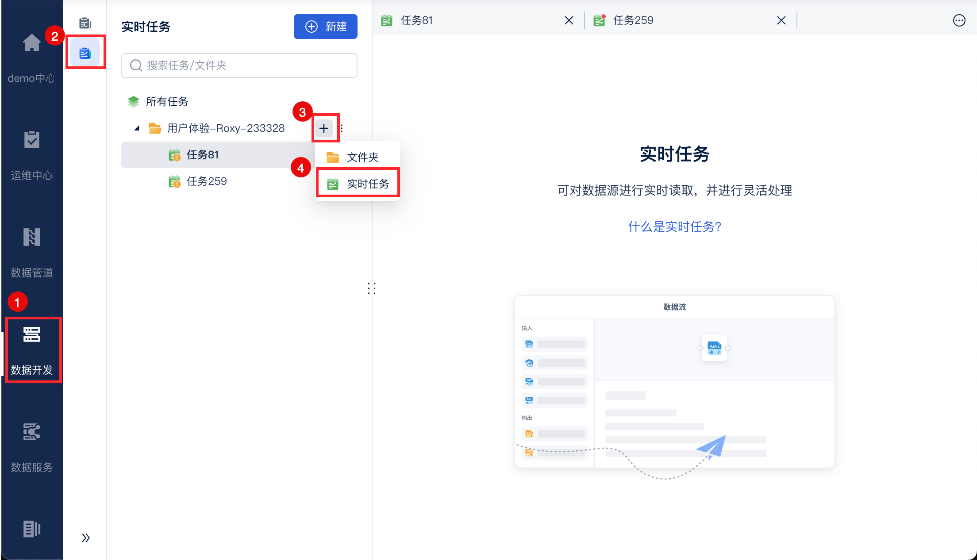Open the demo中心 home icon
This screenshot has height=560, width=977.
tap(31, 43)
